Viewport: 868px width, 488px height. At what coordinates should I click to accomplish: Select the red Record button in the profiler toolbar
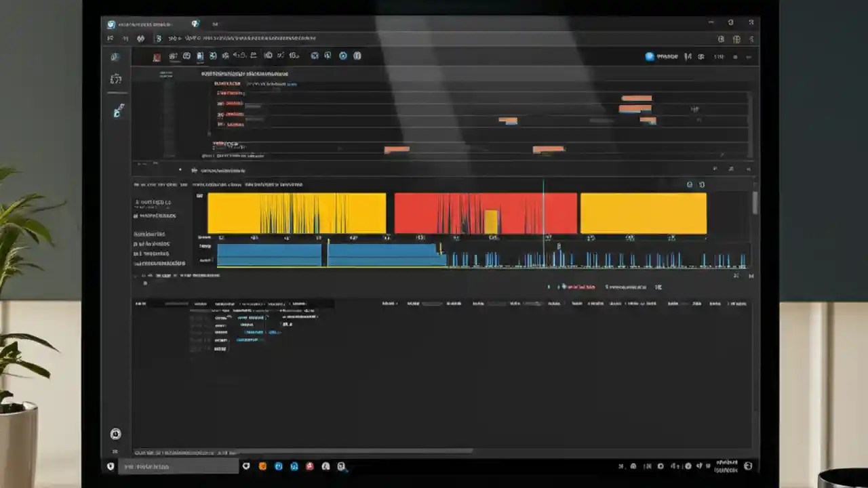pyautogui.click(x=157, y=56)
